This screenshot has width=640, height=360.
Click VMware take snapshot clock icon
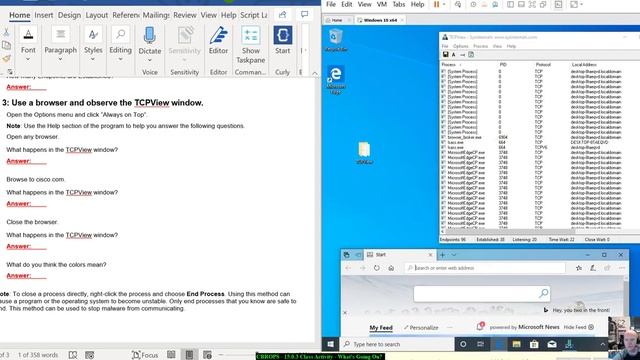[473, 4]
